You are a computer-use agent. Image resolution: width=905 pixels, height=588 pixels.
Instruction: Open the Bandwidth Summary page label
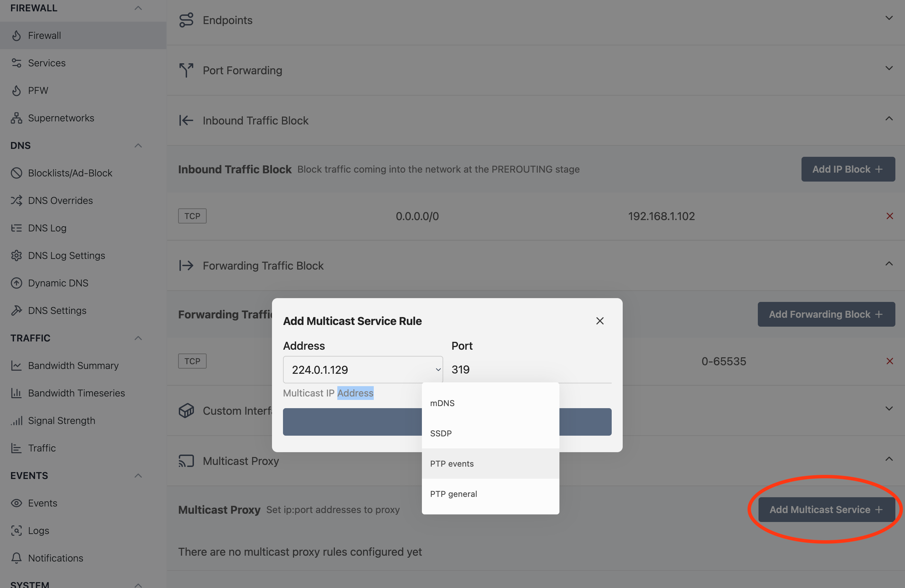pos(73,366)
